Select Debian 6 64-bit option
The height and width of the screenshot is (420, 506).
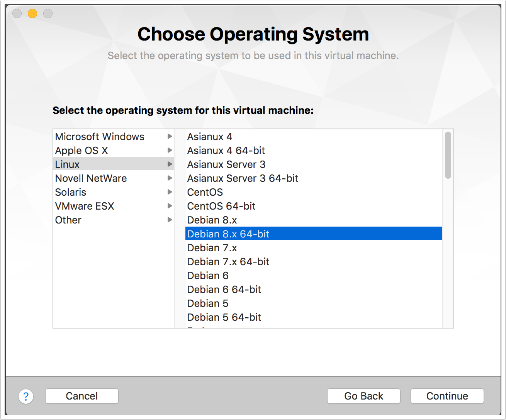[x=224, y=290]
